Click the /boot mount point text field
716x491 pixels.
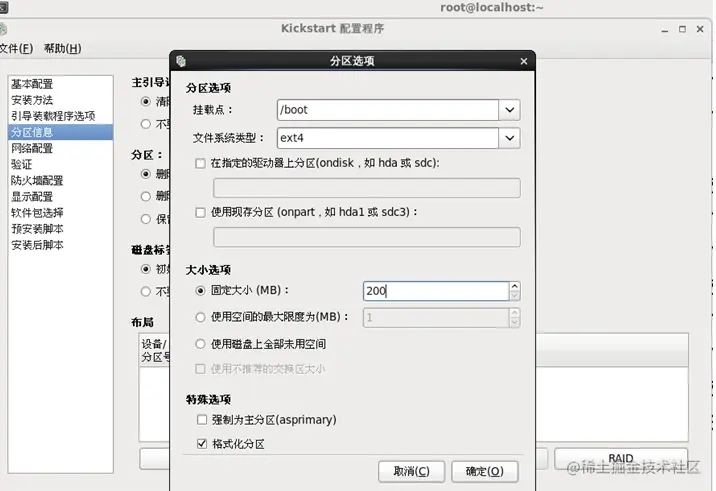(388, 110)
